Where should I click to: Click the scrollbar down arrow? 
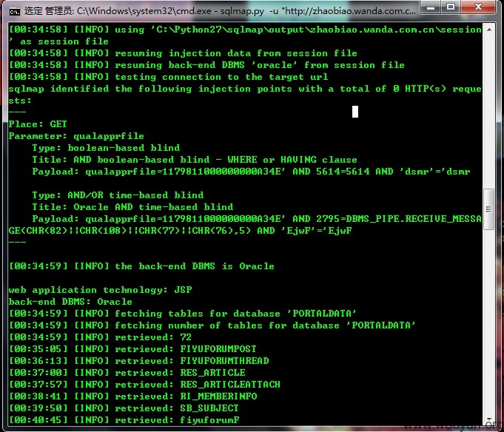click(489, 419)
